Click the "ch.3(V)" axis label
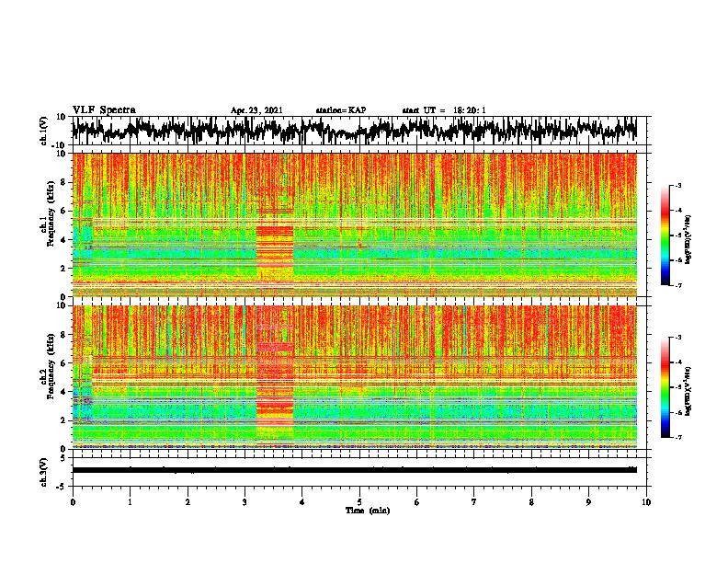Viewport: 728px width, 563px height. tap(43, 472)
